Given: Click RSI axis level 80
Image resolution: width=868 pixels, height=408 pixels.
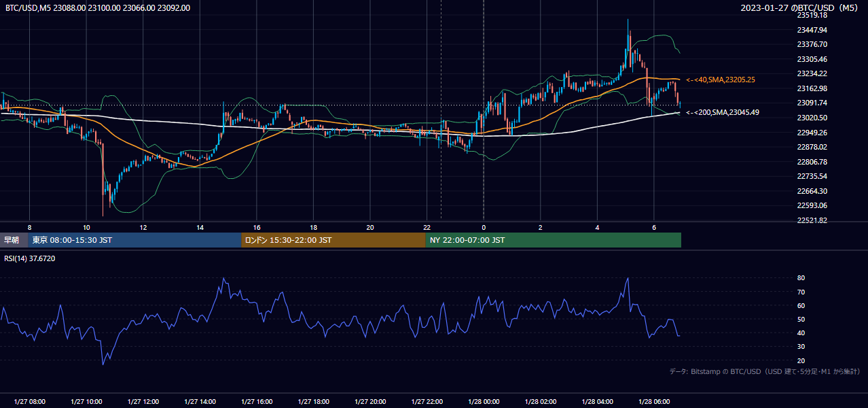Looking at the screenshot, I should [801, 278].
